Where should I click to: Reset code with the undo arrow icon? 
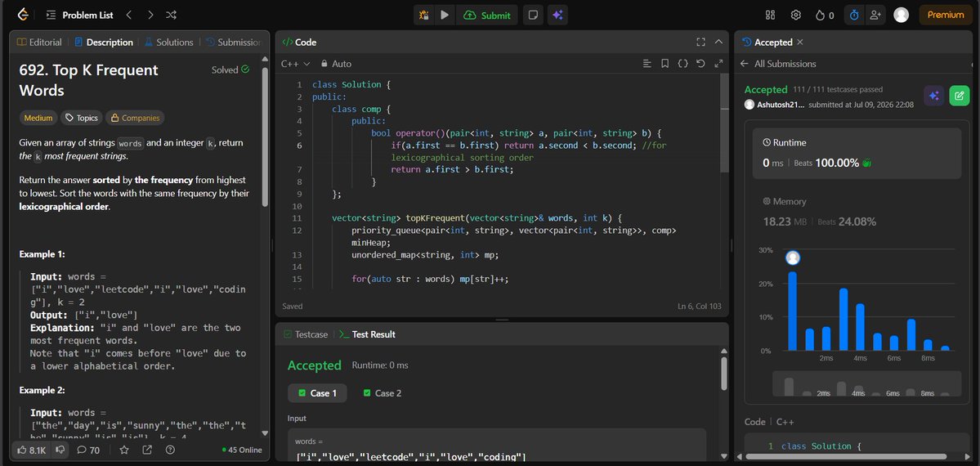tap(700, 64)
